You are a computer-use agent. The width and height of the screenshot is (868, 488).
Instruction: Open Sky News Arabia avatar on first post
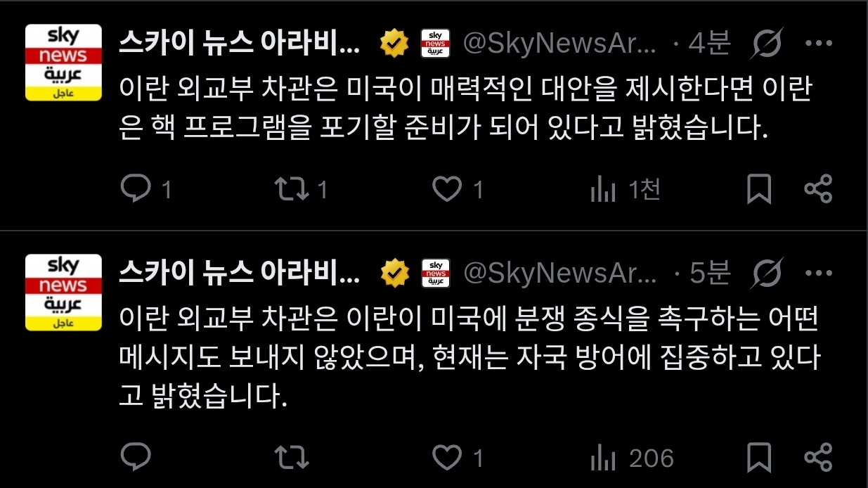tap(64, 63)
